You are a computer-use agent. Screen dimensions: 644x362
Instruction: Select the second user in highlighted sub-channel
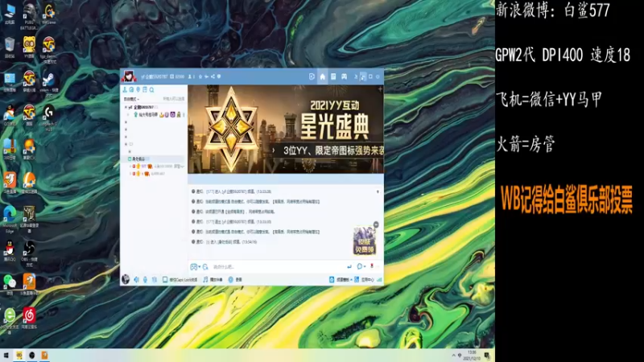tap(148, 174)
